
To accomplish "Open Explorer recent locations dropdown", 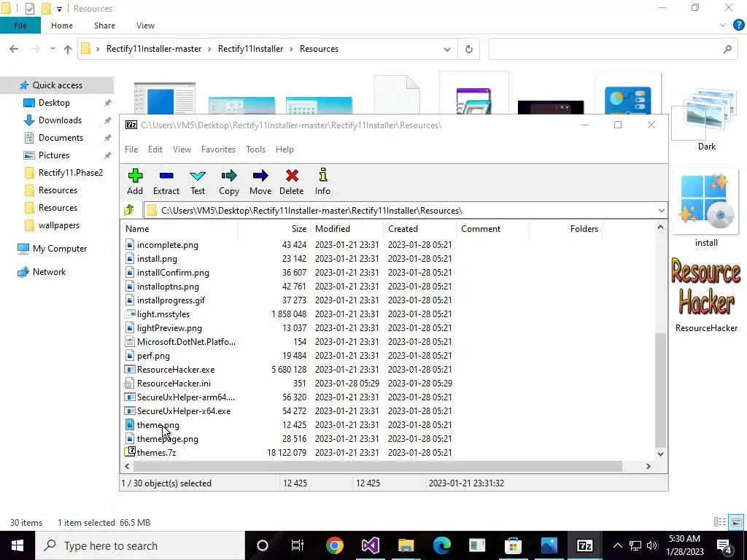I will (x=53, y=49).
